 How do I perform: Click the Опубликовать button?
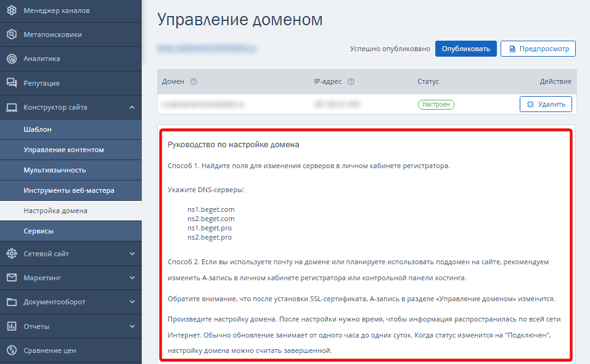point(466,49)
